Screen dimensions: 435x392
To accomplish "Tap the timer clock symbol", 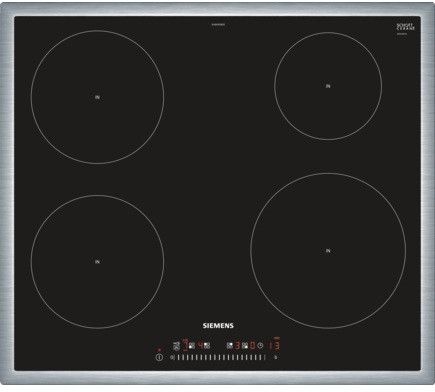I will [x=260, y=346].
